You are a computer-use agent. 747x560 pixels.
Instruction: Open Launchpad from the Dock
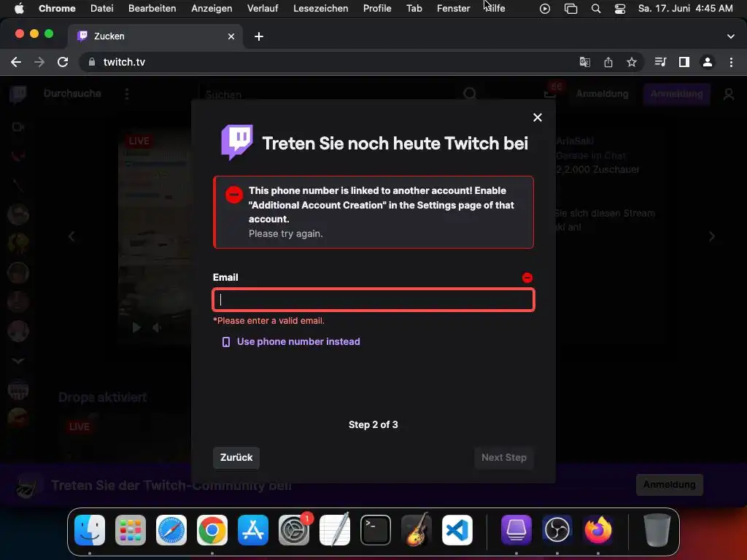(131, 530)
